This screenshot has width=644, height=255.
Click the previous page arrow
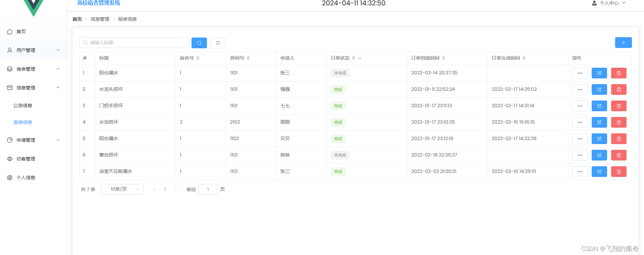point(154,189)
